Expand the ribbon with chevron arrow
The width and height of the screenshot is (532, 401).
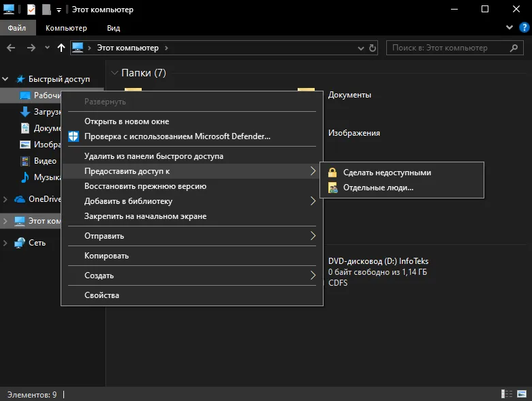509,27
